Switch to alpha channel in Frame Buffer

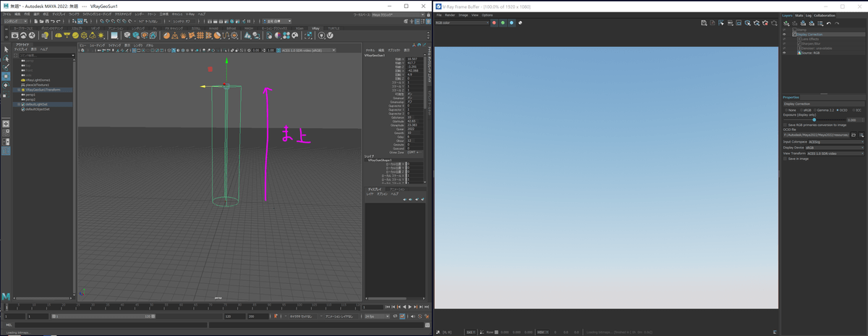[x=520, y=22]
